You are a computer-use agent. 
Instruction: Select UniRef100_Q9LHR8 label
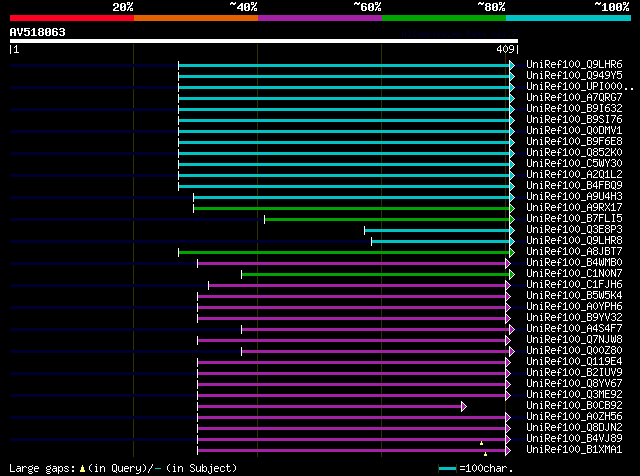[574, 241]
